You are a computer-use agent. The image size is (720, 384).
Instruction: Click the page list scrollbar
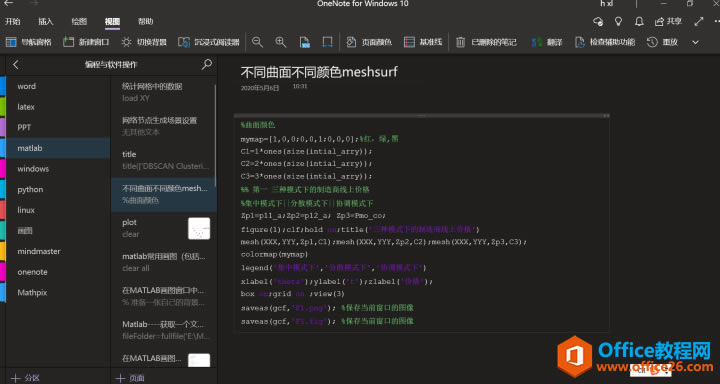pos(215,136)
